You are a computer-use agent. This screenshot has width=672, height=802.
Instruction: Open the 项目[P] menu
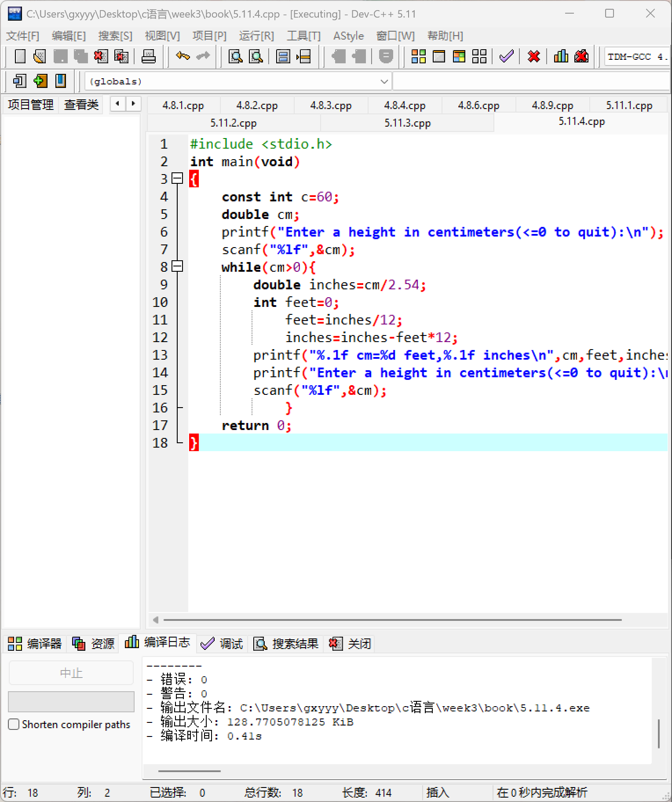[209, 36]
